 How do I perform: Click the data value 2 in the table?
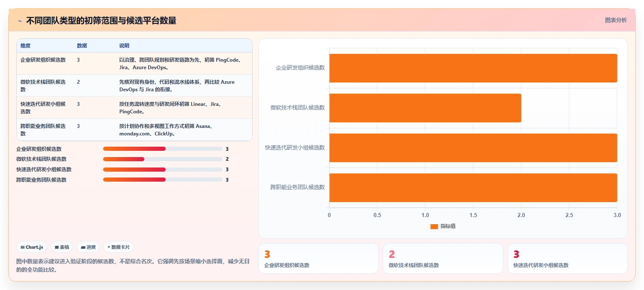coord(78,82)
